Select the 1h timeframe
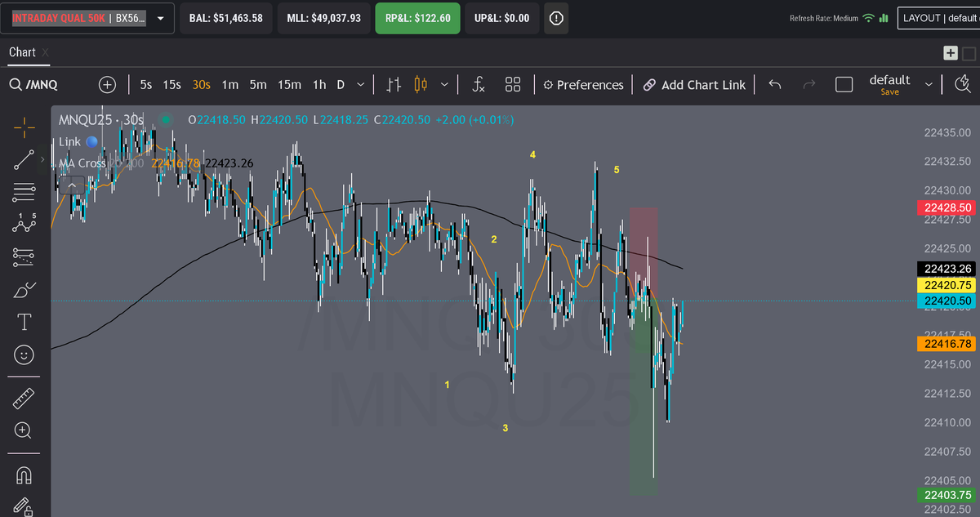Image resolution: width=980 pixels, height=517 pixels. click(x=319, y=84)
